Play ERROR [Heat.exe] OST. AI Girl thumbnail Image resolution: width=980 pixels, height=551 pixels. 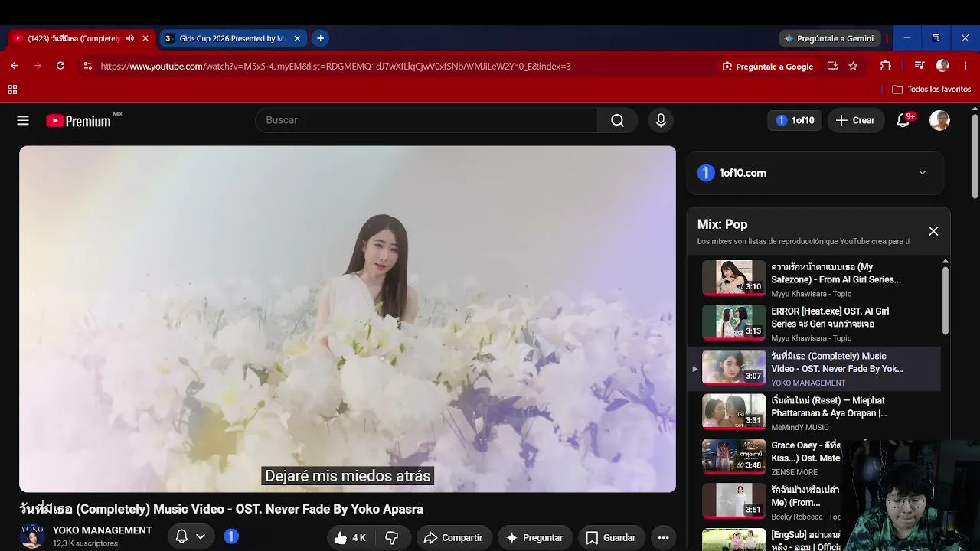coord(733,323)
